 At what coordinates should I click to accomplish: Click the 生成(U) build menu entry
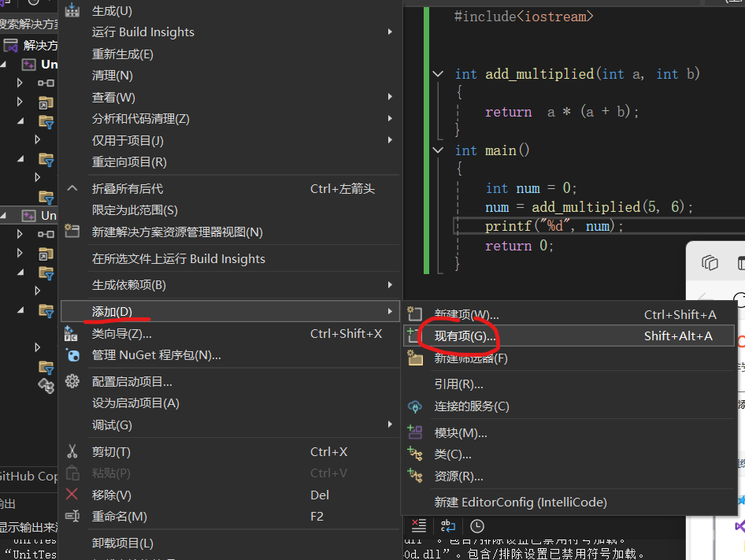(x=231, y=10)
